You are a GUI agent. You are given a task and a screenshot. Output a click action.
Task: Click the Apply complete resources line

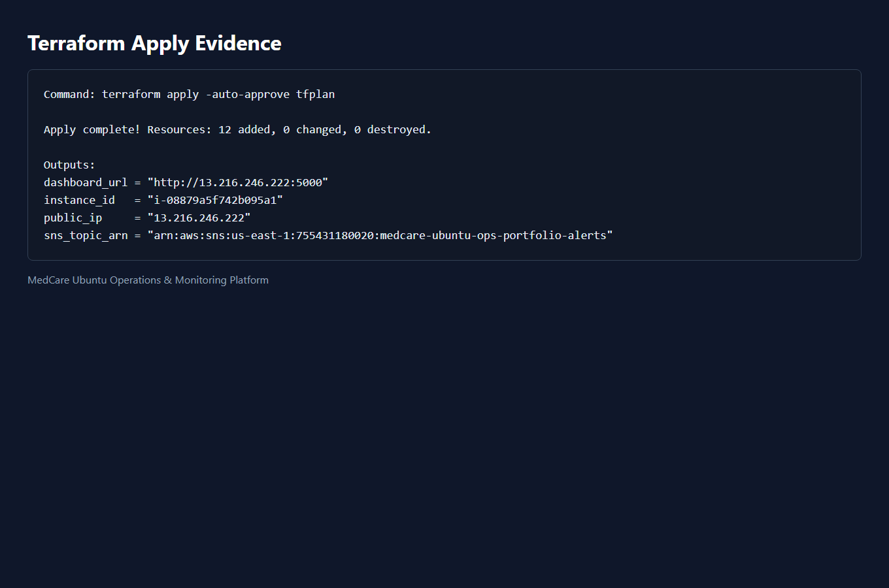click(237, 129)
